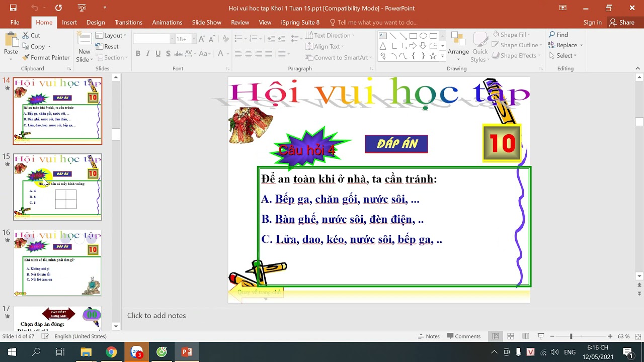Screen dimensions: 644x362
Task: Open the Select dropdown in Editing
Action: click(562, 55)
